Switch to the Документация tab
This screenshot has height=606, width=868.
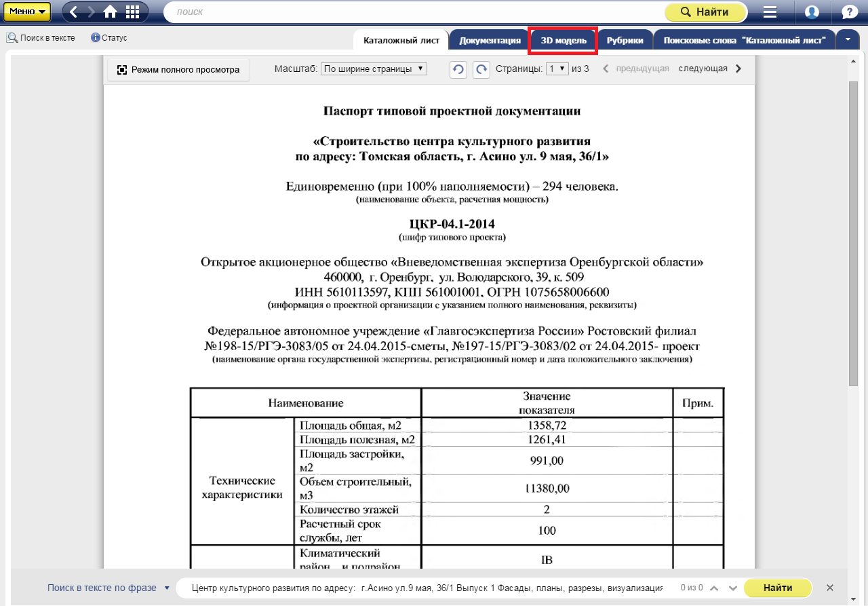[x=490, y=41]
